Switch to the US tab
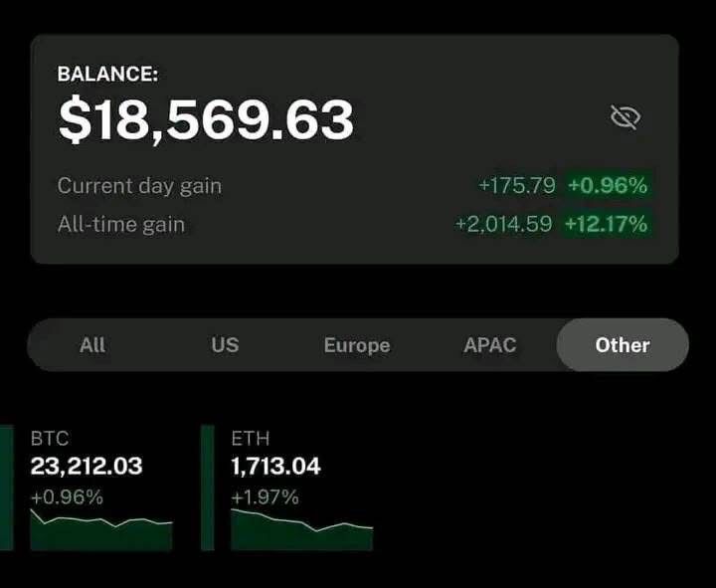Image resolution: width=716 pixels, height=588 pixels. point(225,345)
